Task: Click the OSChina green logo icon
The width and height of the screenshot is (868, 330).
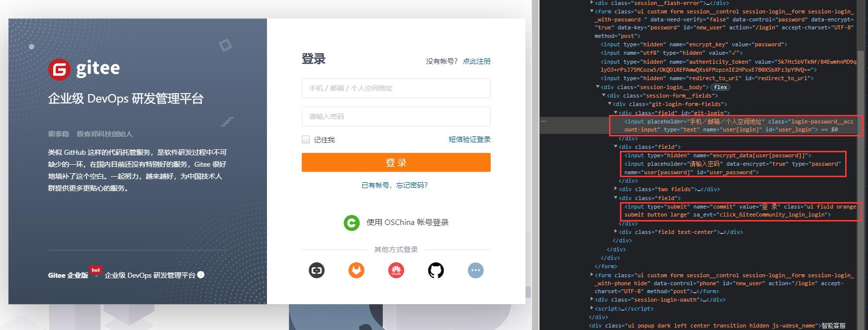Action: (x=351, y=222)
